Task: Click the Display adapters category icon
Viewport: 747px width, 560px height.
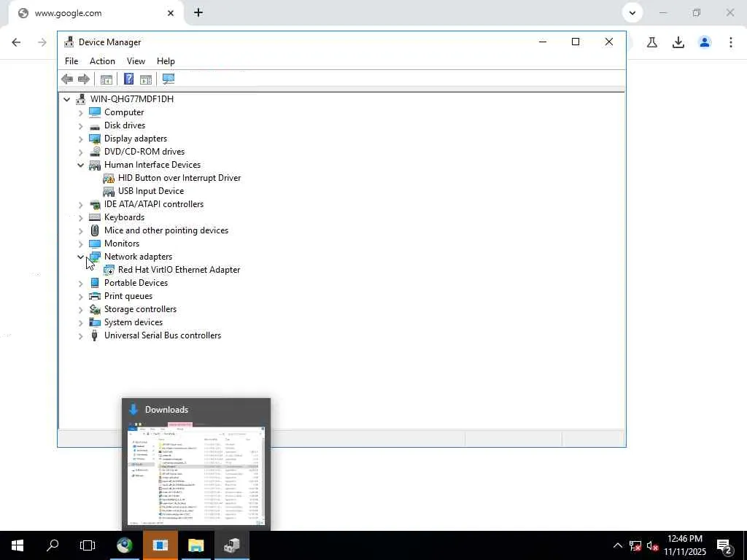Action: (95, 139)
